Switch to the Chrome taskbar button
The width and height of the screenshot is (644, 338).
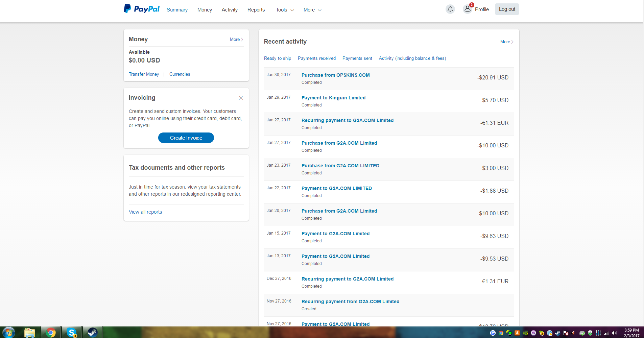point(51,333)
